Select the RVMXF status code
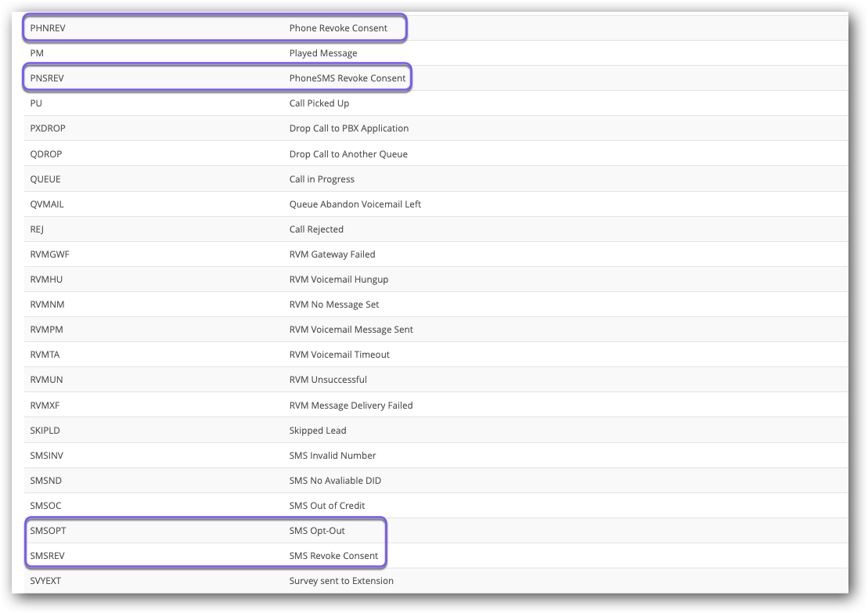The image size is (868, 613). click(45, 406)
